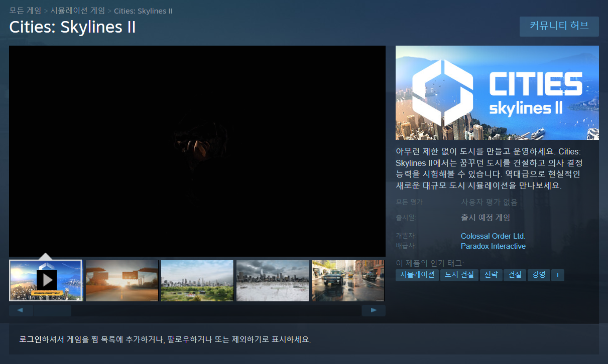Click left arrow of thumbnail strip
Image resolution: width=608 pixels, height=364 pixels.
click(x=21, y=310)
